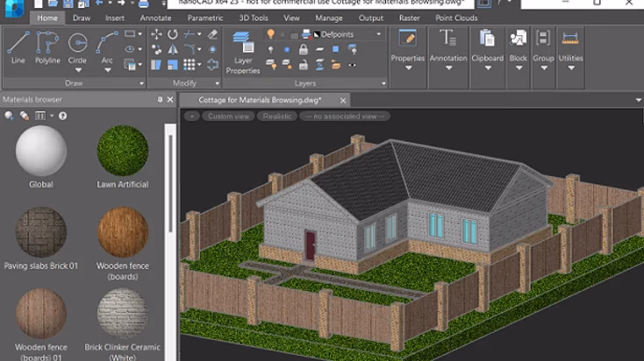This screenshot has height=361, width=644.
Task: Toggle the layer lock padlock icon
Action: [x=304, y=50]
